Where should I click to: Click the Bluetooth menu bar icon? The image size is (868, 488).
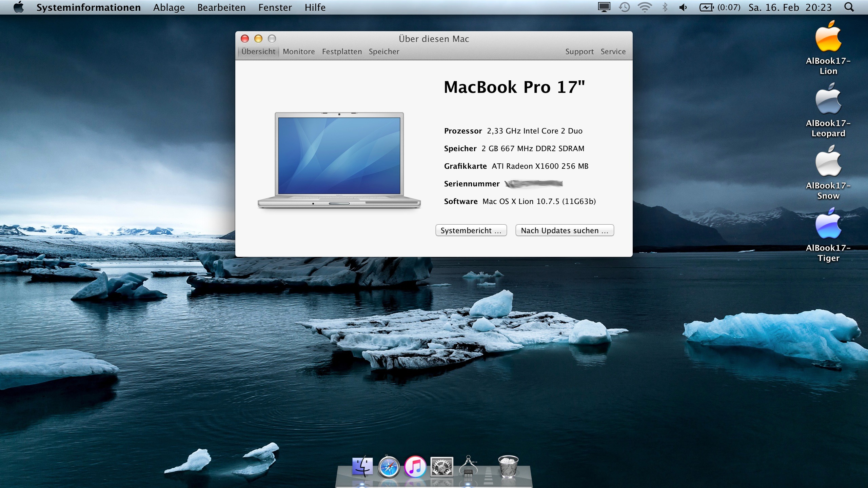[x=665, y=7]
